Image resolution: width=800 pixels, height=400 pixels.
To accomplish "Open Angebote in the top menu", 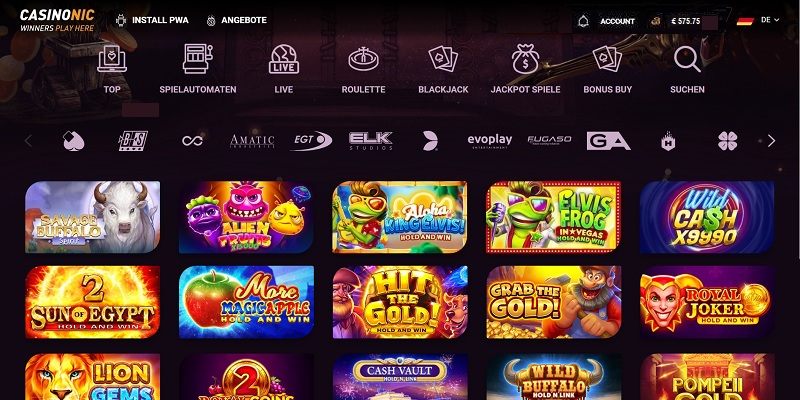I will (237, 20).
